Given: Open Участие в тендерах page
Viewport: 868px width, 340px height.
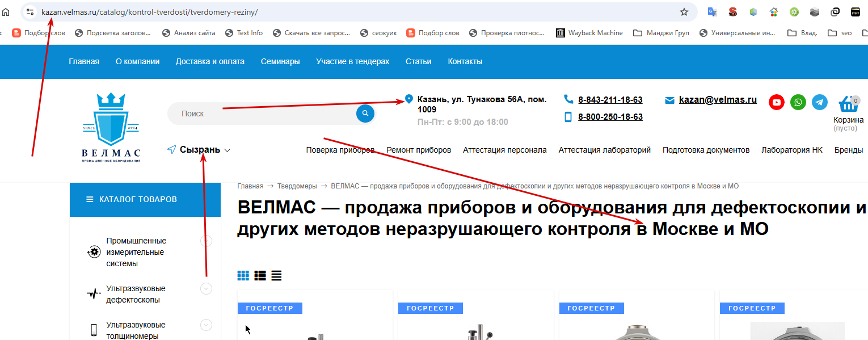Looking at the screenshot, I should pyautogui.click(x=353, y=61).
